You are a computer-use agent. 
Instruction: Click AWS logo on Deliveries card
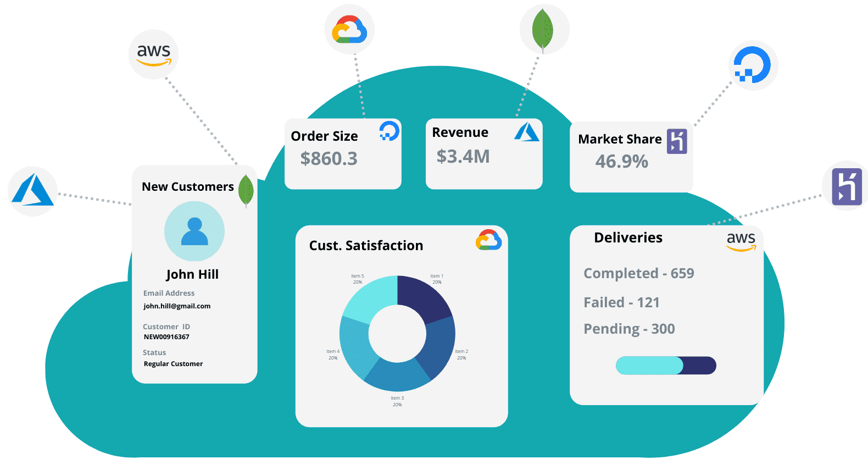[741, 241]
